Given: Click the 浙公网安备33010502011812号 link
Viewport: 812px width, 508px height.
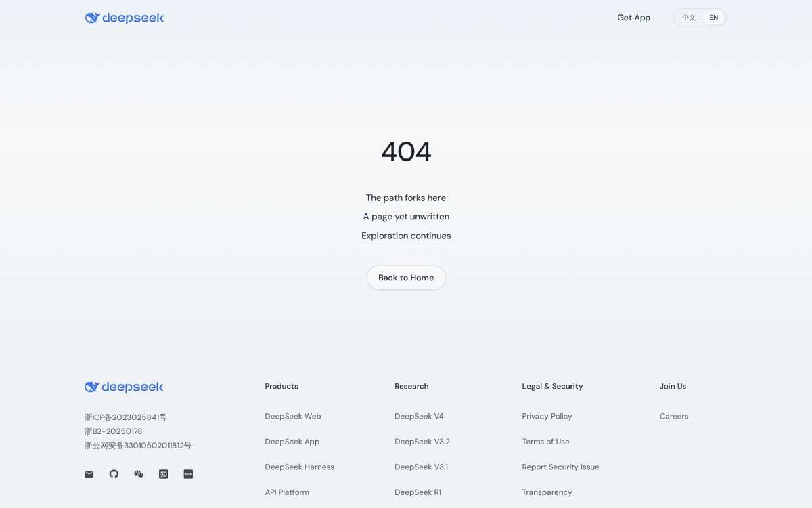Looking at the screenshot, I should pos(138,446).
